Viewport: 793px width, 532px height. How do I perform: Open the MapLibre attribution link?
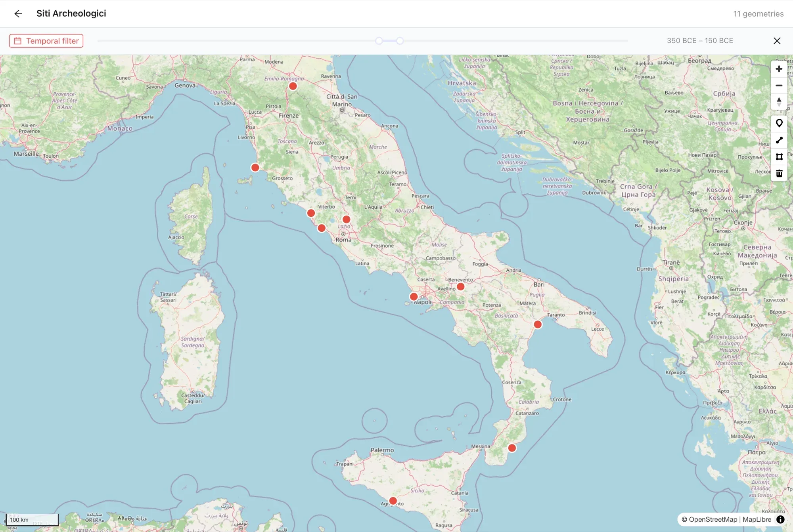coord(757,519)
